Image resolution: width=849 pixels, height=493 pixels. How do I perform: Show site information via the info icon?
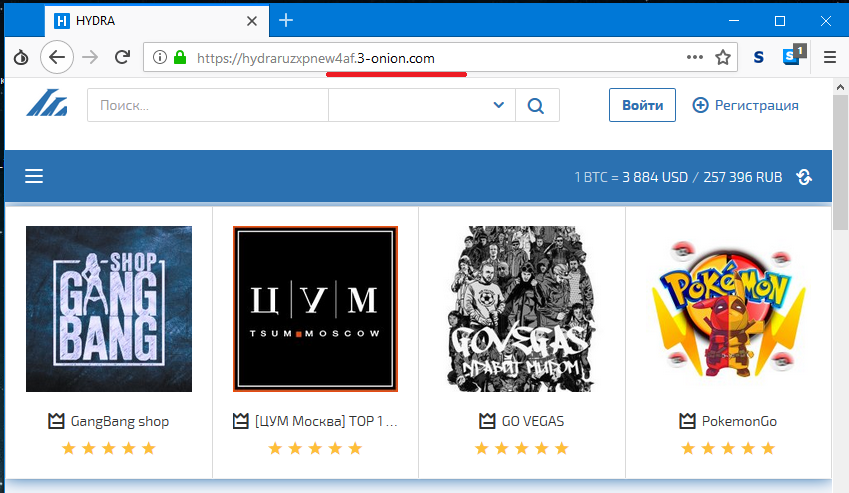tap(159, 57)
